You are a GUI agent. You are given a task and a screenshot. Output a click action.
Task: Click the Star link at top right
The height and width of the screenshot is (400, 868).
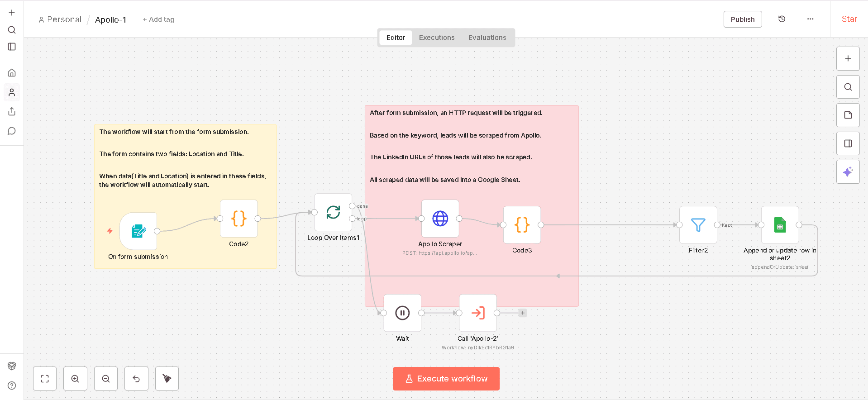tap(849, 19)
